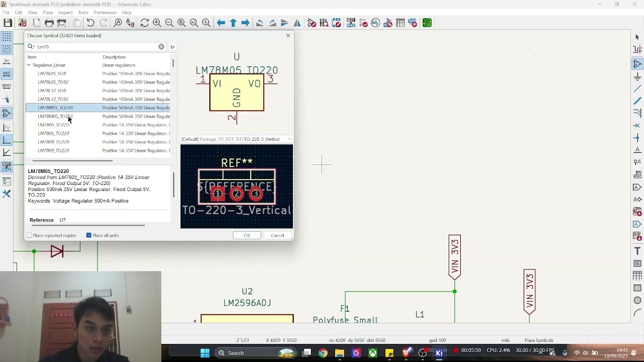Image resolution: width=644 pixels, height=362 pixels.
Task: Undo the last edit
Action: coord(91,23)
